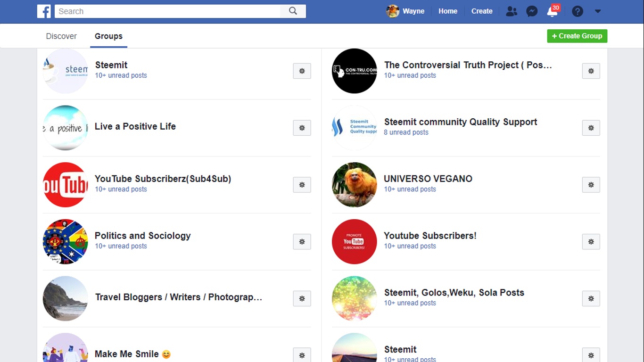Open Youtube Subscribers! group title
The height and width of the screenshot is (362, 644).
coord(430,236)
